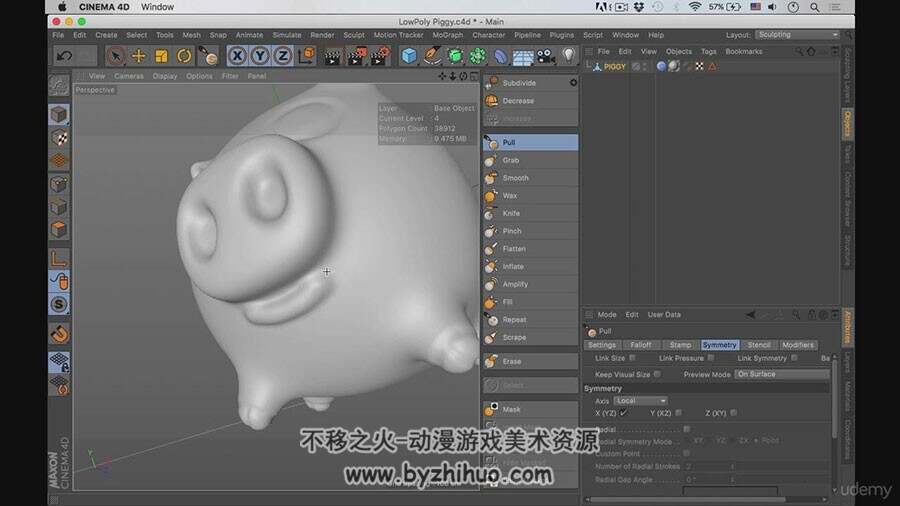
Task: Select the Knife sculpt brush
Action: click(530, 213)
